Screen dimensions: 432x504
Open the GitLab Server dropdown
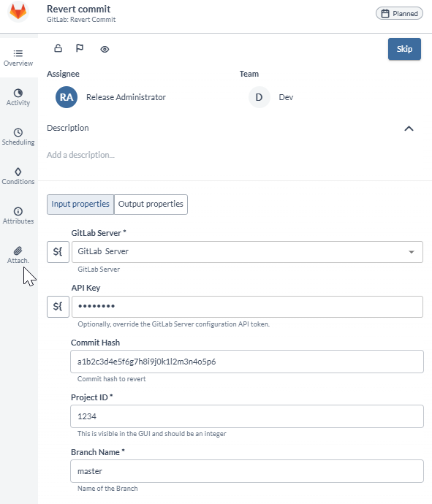tap(247, 252)
